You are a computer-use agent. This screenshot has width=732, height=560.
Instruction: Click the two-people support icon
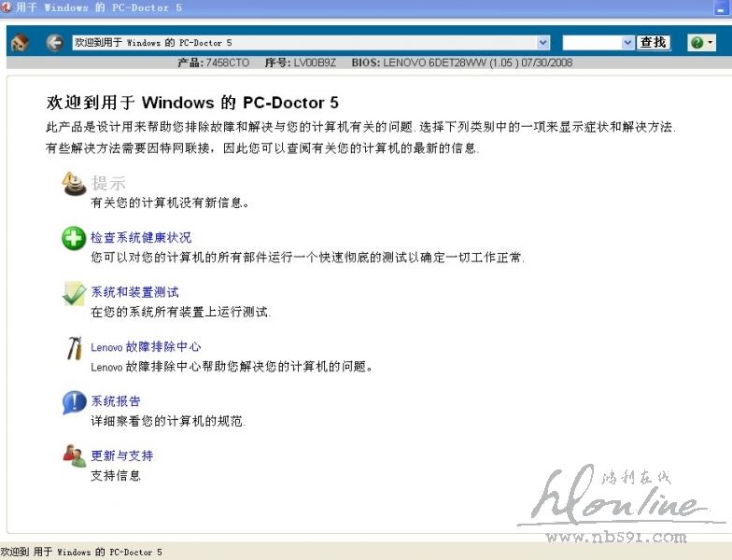(75, 455)
